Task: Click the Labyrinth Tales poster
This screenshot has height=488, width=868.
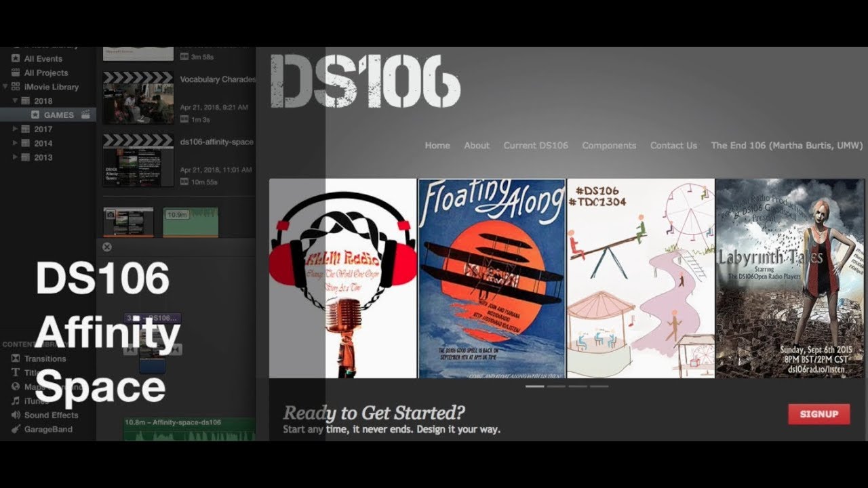Action: pyautogui.click(x=791, y=279)
